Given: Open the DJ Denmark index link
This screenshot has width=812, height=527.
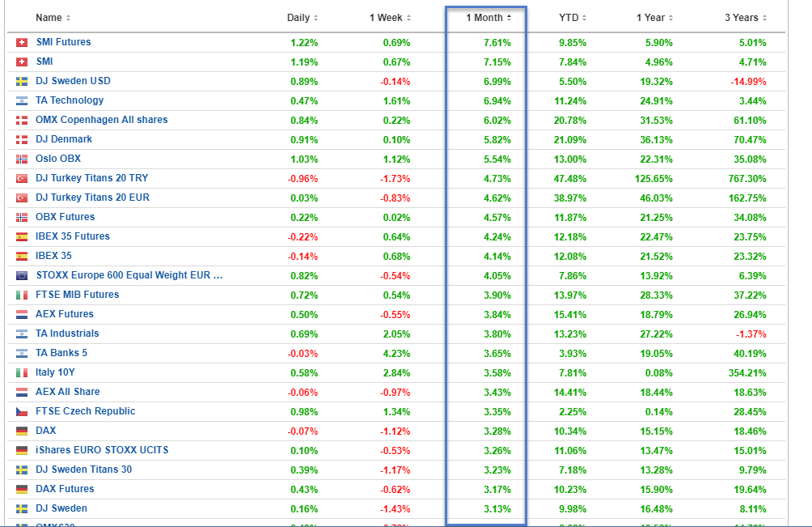Looking at the screenshot, I should click(x=64, y=139).
